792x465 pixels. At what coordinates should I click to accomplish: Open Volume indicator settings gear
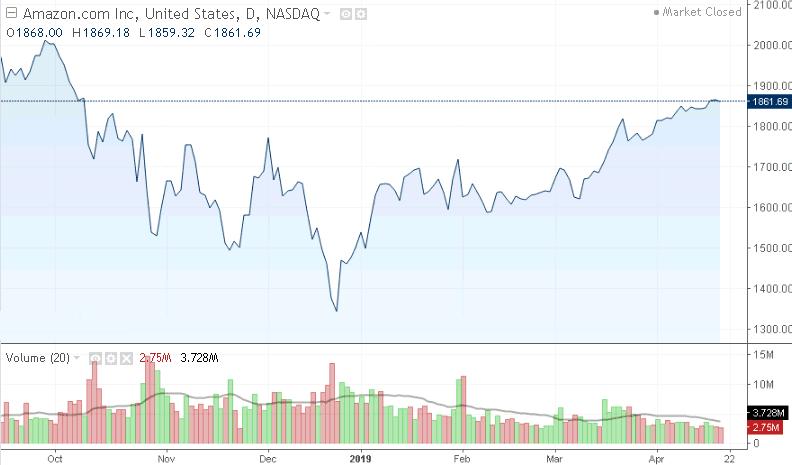tap(110, 358)
